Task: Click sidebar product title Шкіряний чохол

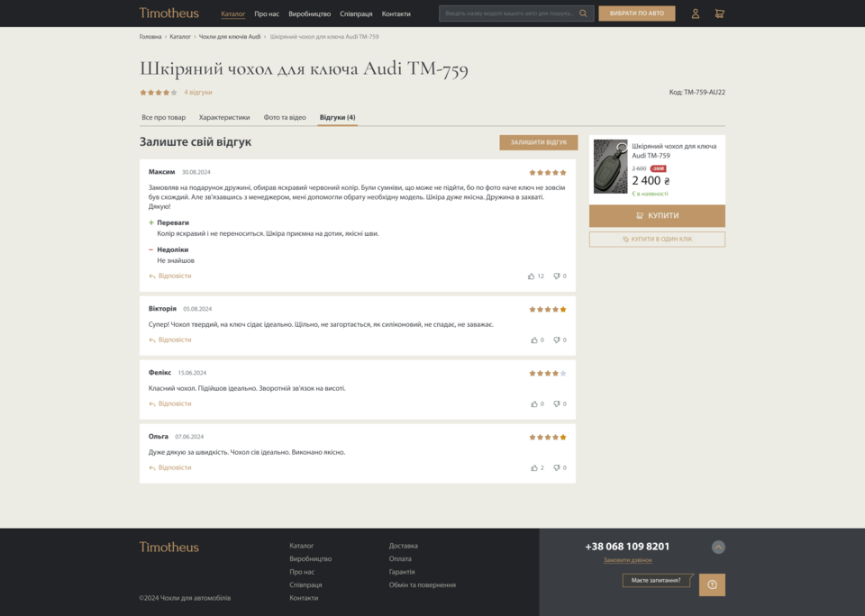Action: (674, 151)
